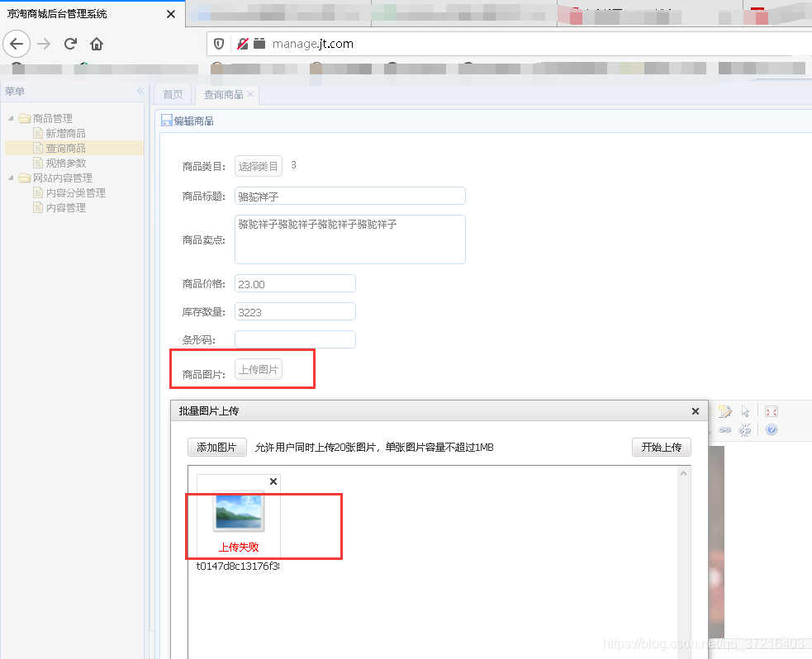812x659 pixels.
Task: Click the browser home icon
Action: [95, 44]
